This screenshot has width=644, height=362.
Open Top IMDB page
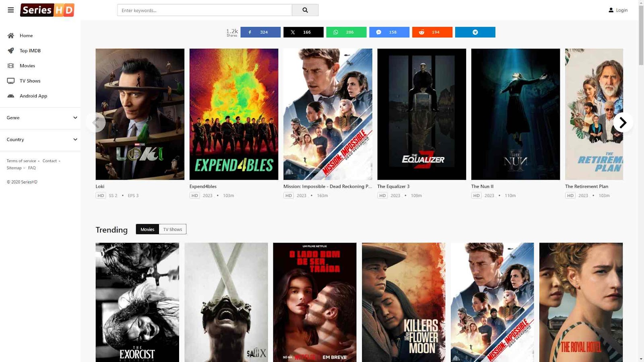30,51
